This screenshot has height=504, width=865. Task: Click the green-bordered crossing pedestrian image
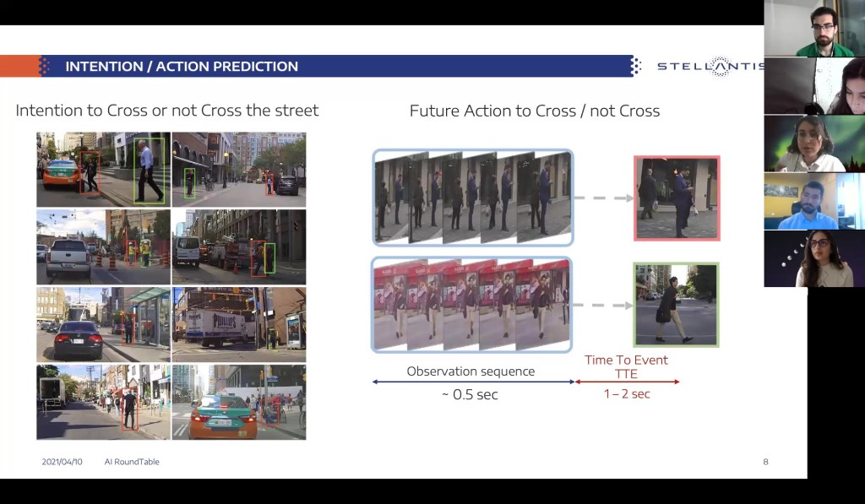pyautogui.click(x=676, y=305)
